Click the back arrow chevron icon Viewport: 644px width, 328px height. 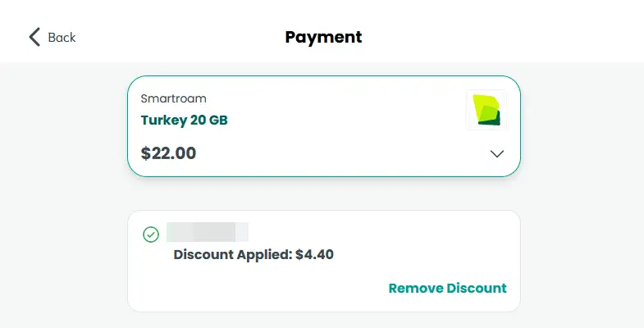pyautogui.click(x=34, y=37)
